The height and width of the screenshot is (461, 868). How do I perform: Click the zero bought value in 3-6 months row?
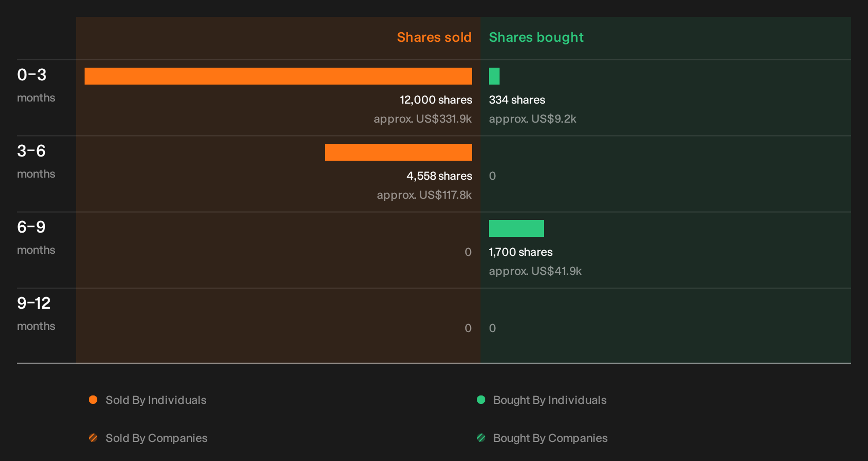pyautogui.click(x=493, y=176)
